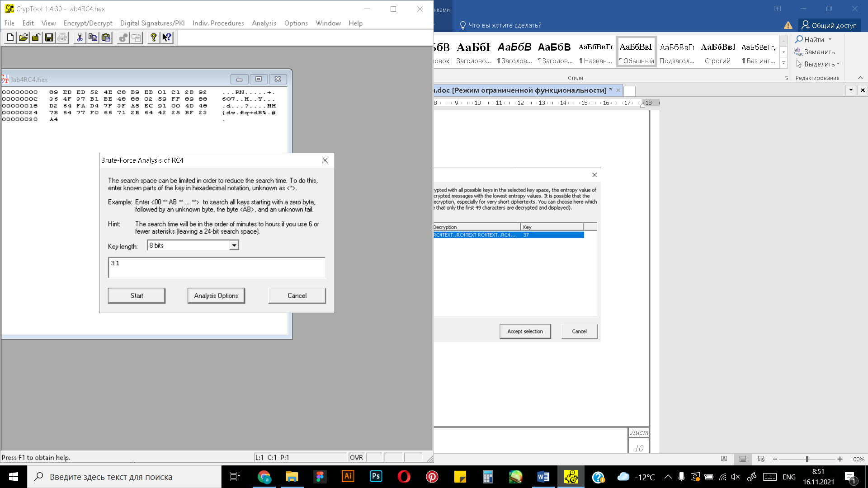Screen dimensions: 868x488
Task: Expand the Word styles gallery more arrow
Action: 783,63
